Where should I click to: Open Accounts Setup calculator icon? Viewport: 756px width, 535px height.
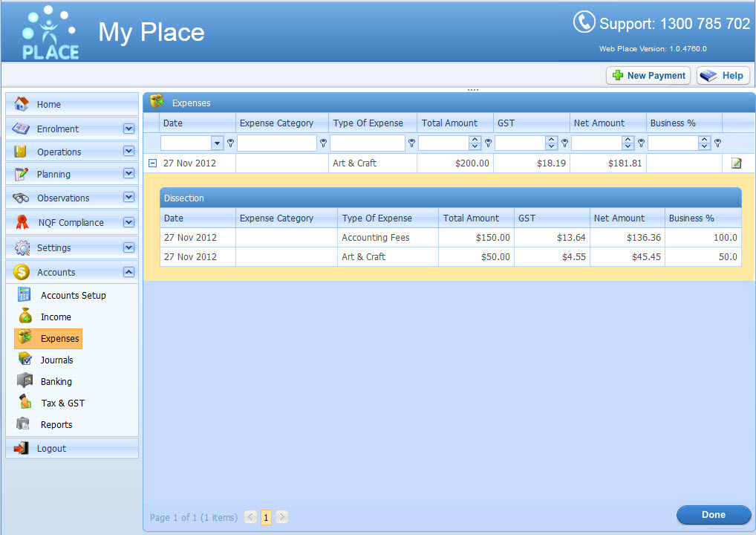(25, 295)
